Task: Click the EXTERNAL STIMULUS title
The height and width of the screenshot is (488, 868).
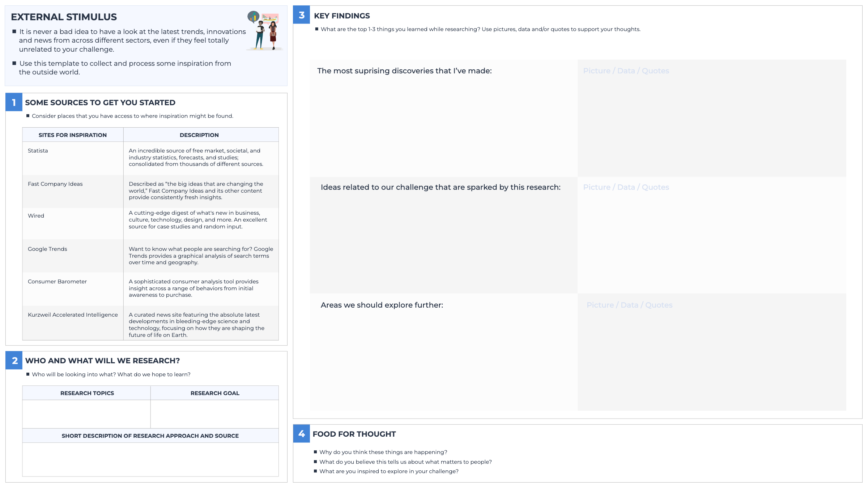Action: point(64,17)
